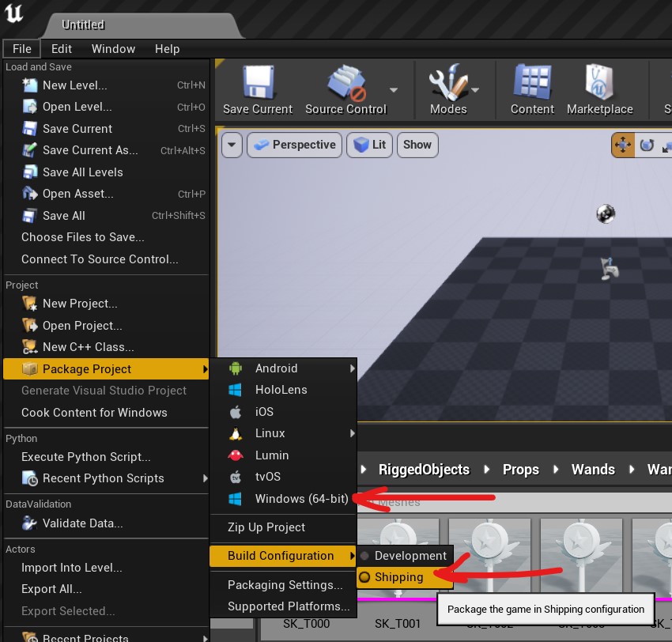Click the Modes toolbar icon
Viewport: 672px width, 642px height.
click(x=448, y=82)
